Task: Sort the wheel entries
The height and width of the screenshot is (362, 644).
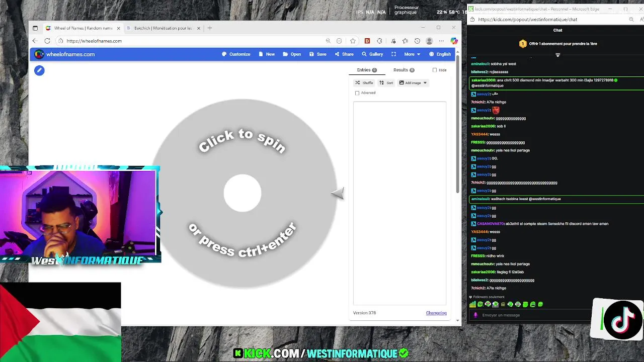Action: point(386,83)
